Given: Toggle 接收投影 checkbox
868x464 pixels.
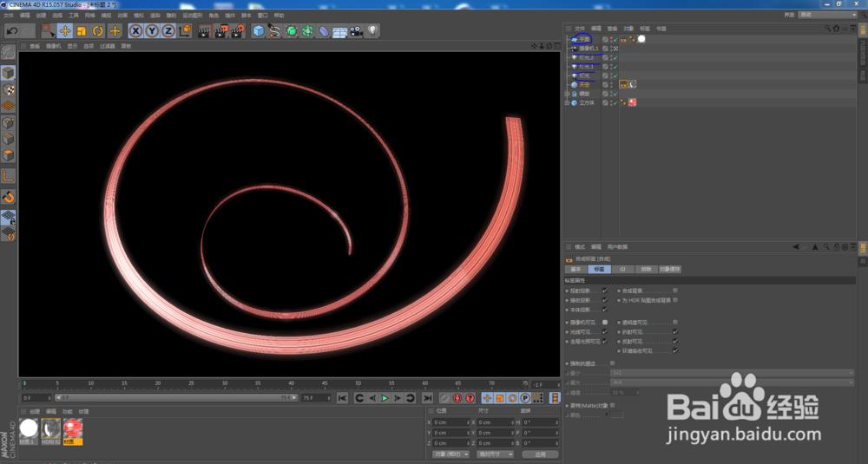Looking at the screenshot, I should pyautogui.click(x=605, y=300).
